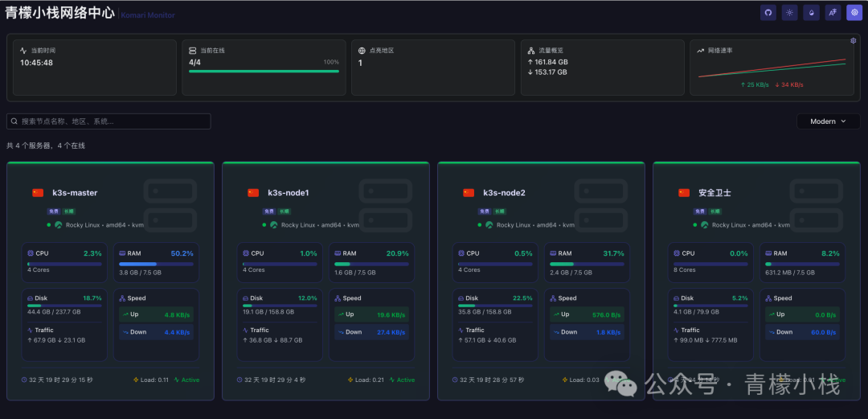Click the Down arrow icon on 安全卫士
The height and width of the screenshot is (419, 868).
tap(771, 332)
